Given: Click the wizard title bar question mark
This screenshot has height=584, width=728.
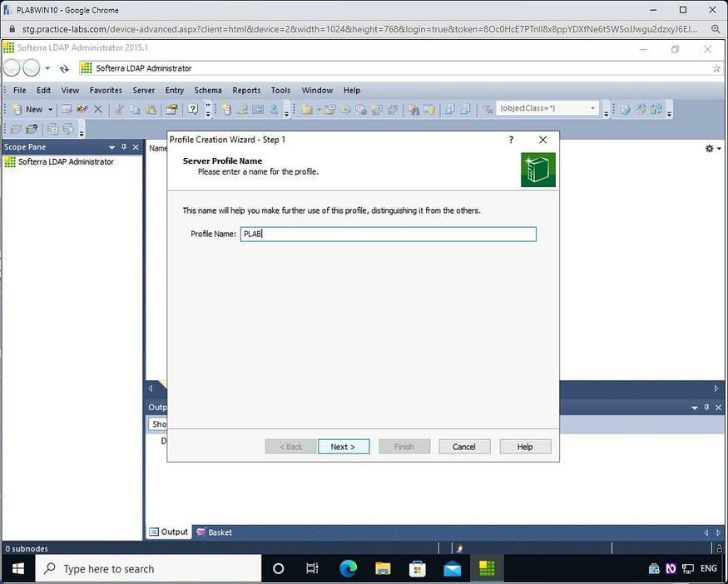Looking at the screenshot, I should click(x=511, y=140).
